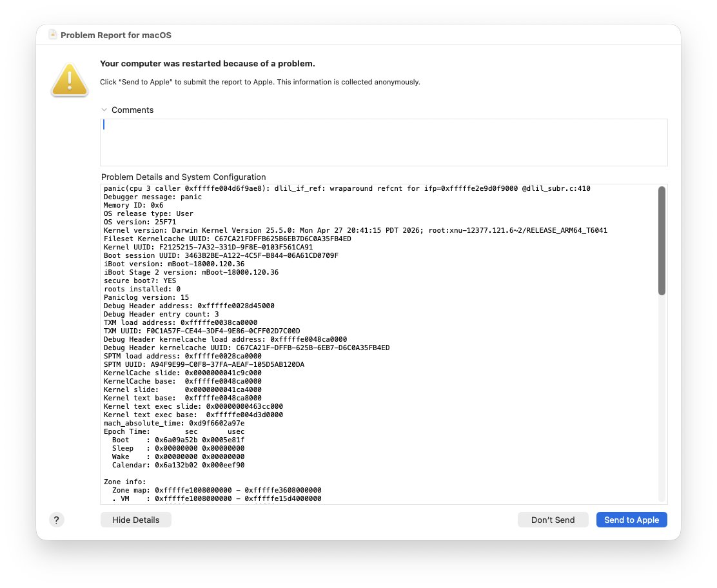Click the Debug Header kernelcache UUID line

[246, 348]
